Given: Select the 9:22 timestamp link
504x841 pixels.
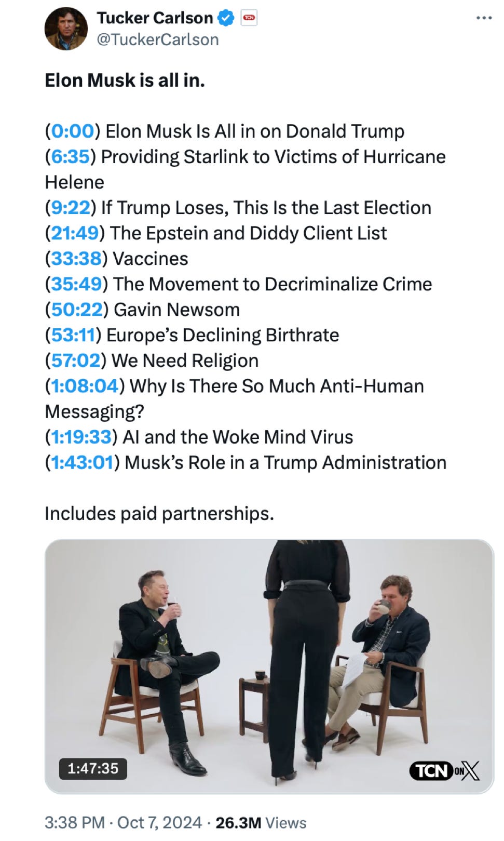Looking at the screenshot, I should 71,208.
